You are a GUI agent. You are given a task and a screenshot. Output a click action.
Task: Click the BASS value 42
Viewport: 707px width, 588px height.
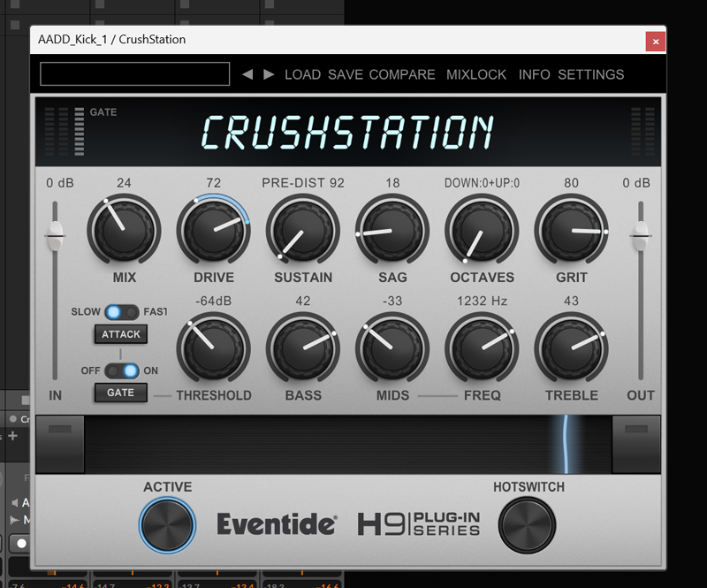pyautogui.click(x=303, y=301)
